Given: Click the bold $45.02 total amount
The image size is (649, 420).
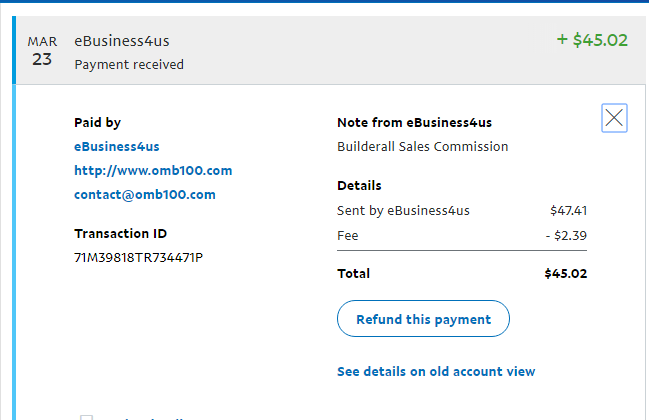Looking at the screenshot, I should click(x=565, y=273).
